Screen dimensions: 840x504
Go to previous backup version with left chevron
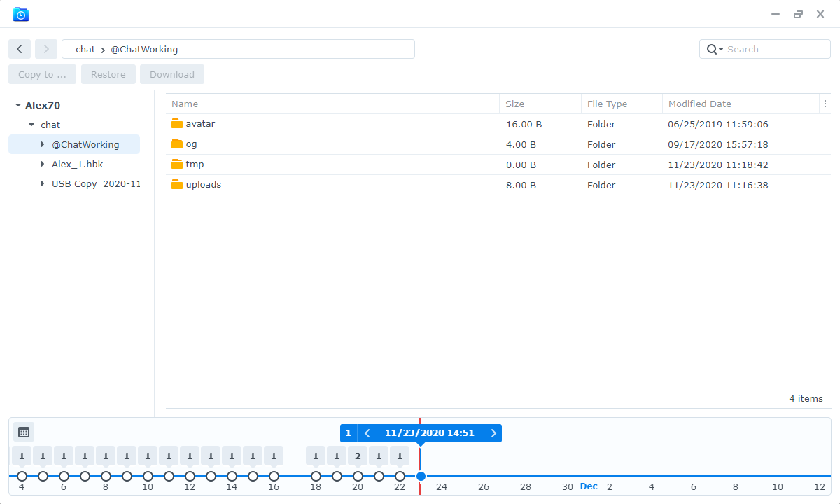[x=367, y=433]
